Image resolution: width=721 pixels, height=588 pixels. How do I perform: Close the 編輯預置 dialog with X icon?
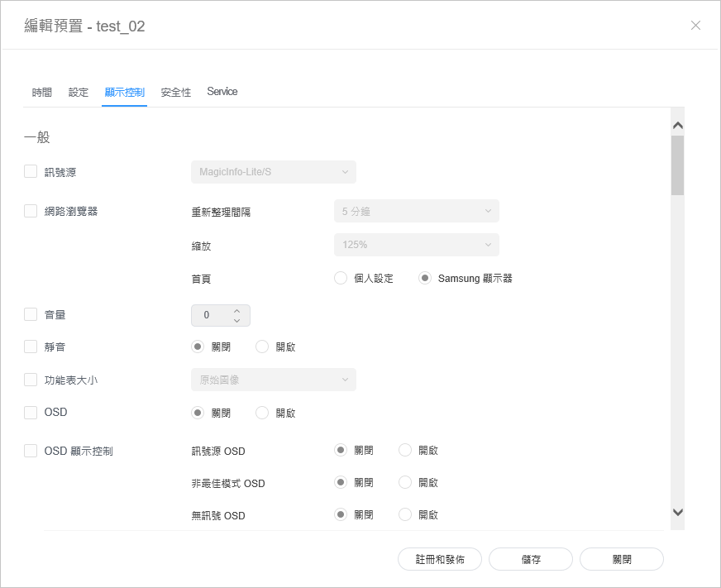click(x=695, y=26)
